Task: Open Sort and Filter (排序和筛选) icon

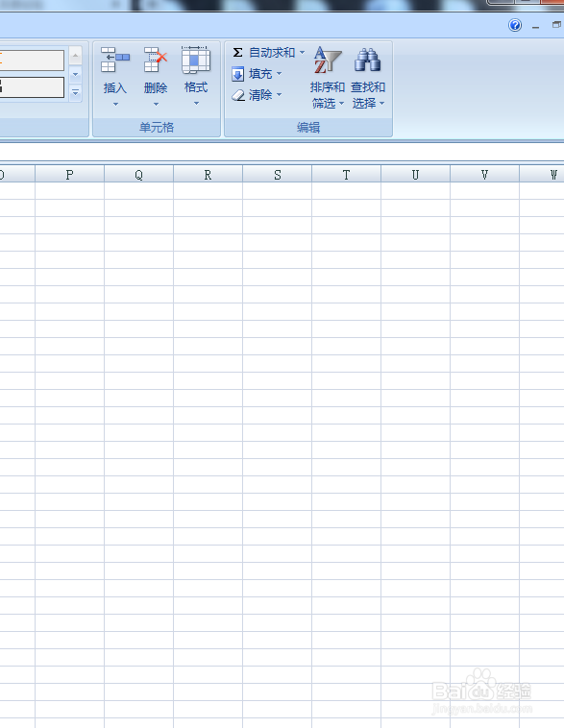Action: point(327,60)
